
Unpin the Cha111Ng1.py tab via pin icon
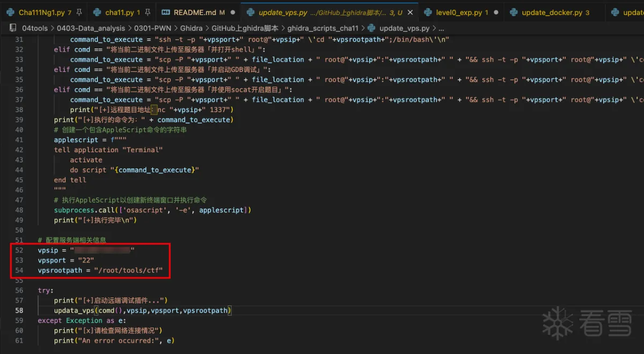coord(79,12)
